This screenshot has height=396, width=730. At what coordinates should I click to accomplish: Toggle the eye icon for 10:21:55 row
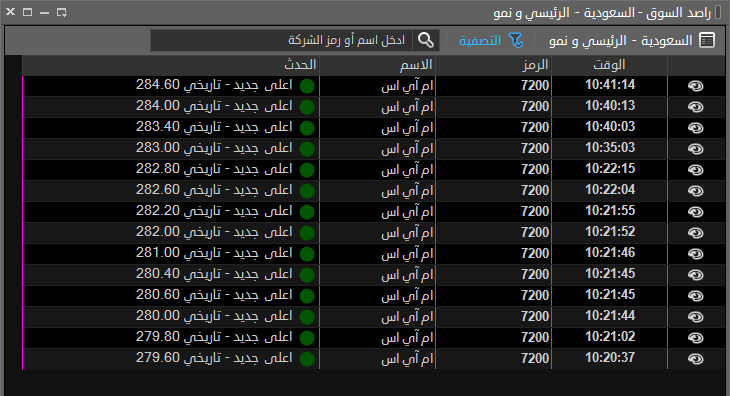tap(696, 212)
